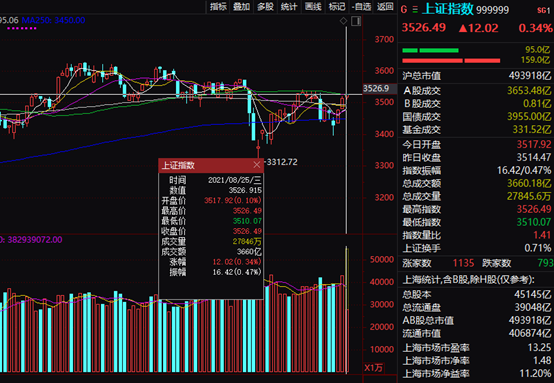Image resolution: width=554 pixels, height=383 pixels.
Task: Click the 上证换手 value 0.71%
Action: 537,248
